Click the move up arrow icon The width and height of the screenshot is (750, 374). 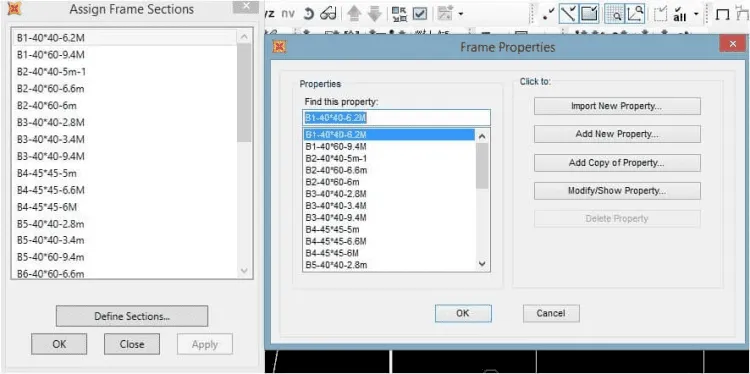(354, 14)
